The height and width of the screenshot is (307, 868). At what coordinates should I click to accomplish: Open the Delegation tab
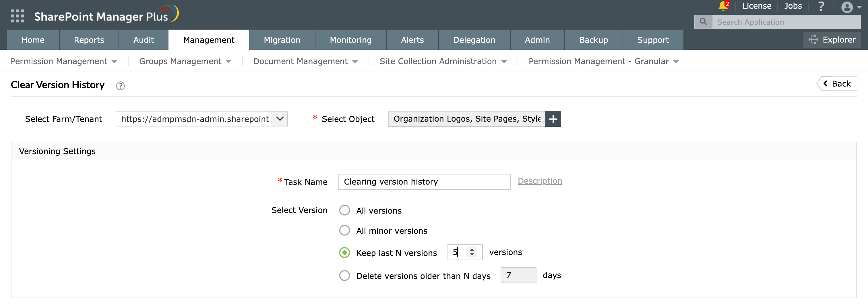click(x=474, y=40)
